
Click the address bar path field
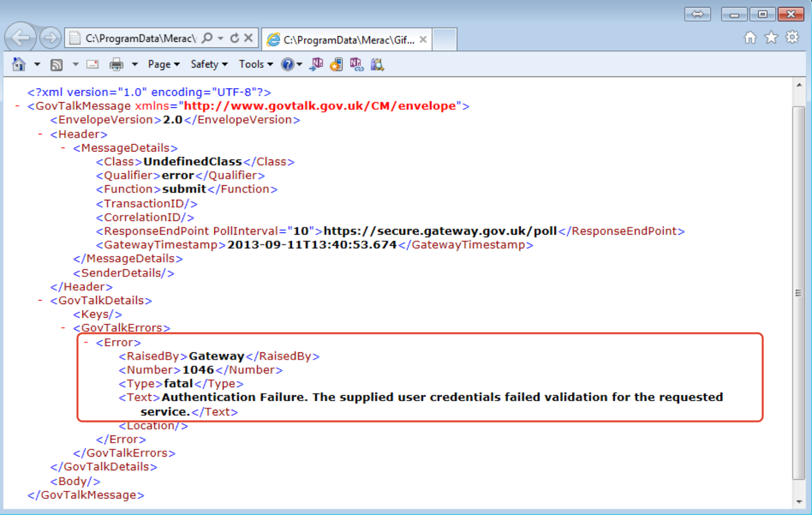[x=140, y=38]
